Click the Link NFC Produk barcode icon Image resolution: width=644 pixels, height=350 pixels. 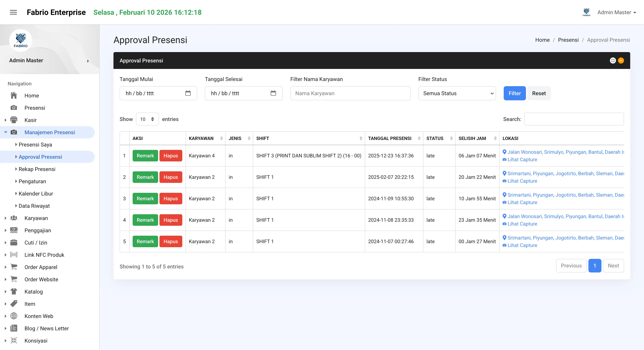[x=14, y=255]
